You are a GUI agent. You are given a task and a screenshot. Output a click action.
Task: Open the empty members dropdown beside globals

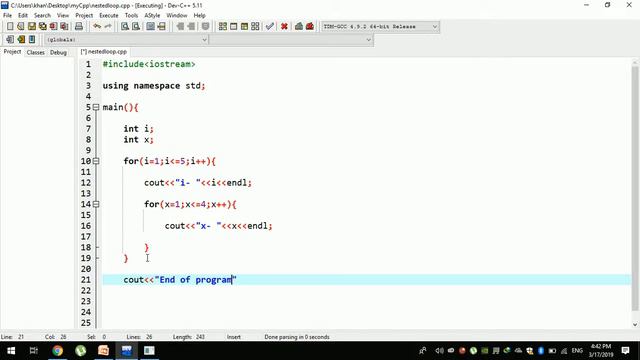pos(291,40)
